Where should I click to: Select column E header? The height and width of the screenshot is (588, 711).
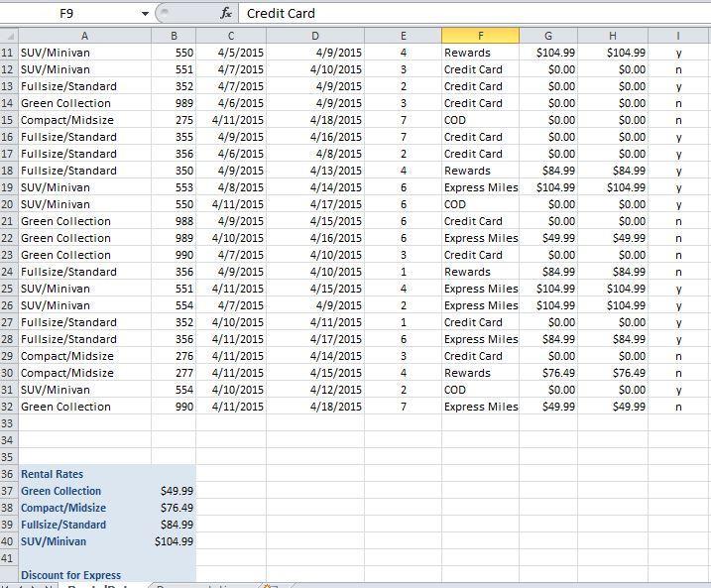pyautogui.click(x=404, y=36)
